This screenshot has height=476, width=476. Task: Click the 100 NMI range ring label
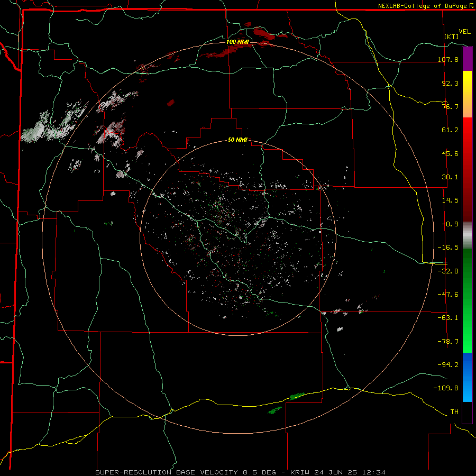237,42
